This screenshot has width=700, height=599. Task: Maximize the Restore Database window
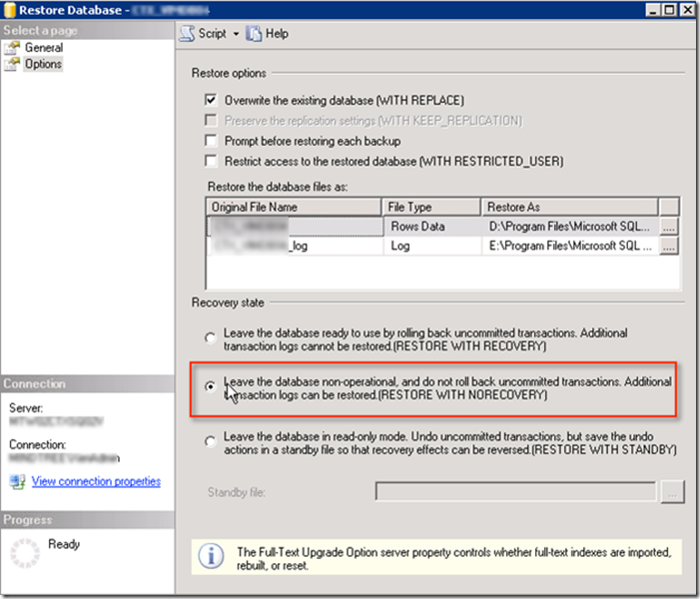click(669, 10)
